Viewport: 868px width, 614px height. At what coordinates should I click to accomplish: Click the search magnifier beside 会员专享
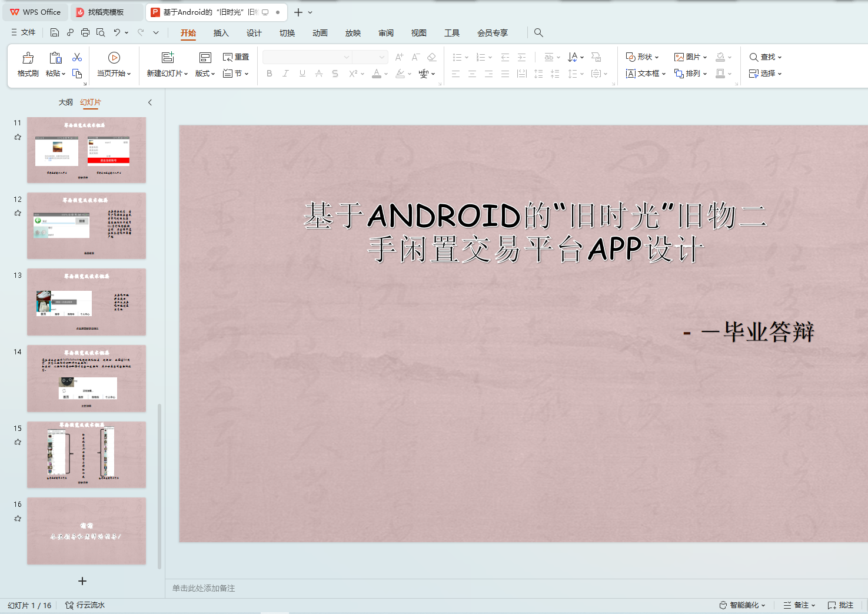(x=538, y=33)
